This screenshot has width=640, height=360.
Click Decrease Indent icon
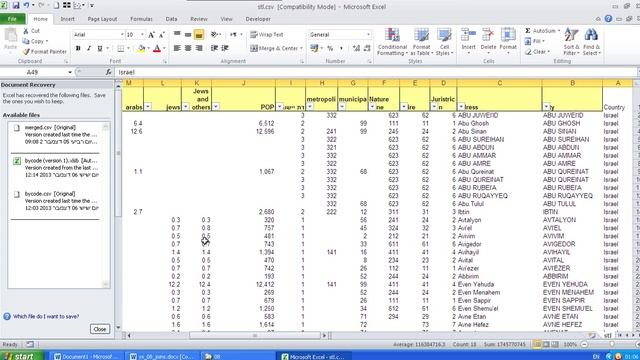coord(214,48)
